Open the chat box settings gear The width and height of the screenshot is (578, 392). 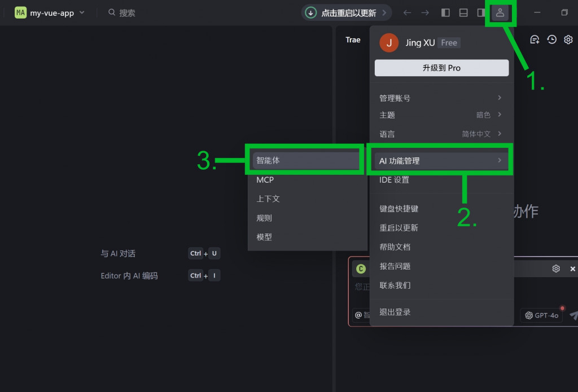pos(556,268)
